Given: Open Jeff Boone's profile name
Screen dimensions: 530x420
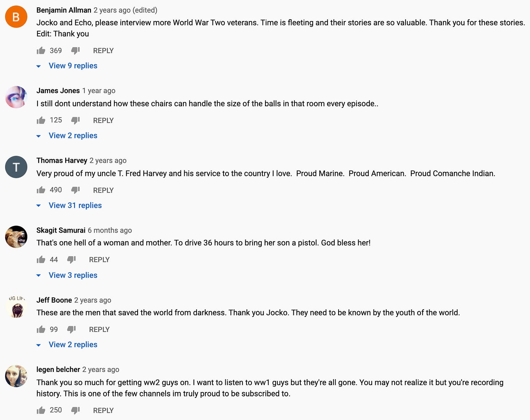Looking at the screenshot, I should click(54, 300).
